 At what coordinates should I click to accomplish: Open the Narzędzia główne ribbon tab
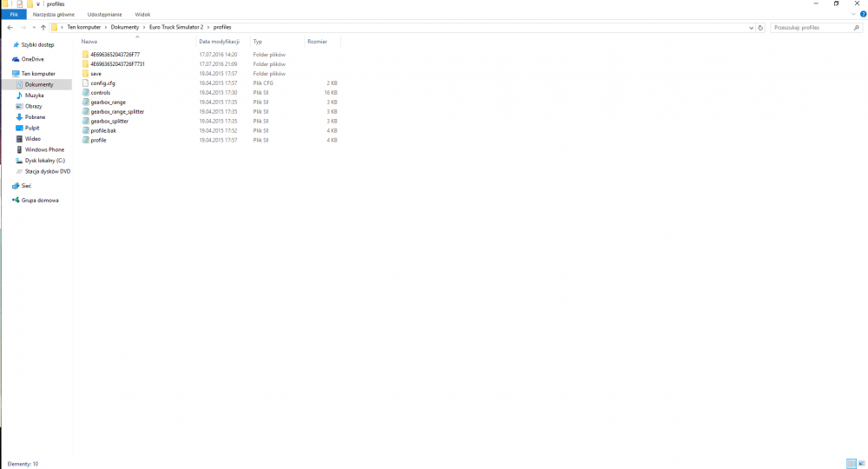[53, 15]
